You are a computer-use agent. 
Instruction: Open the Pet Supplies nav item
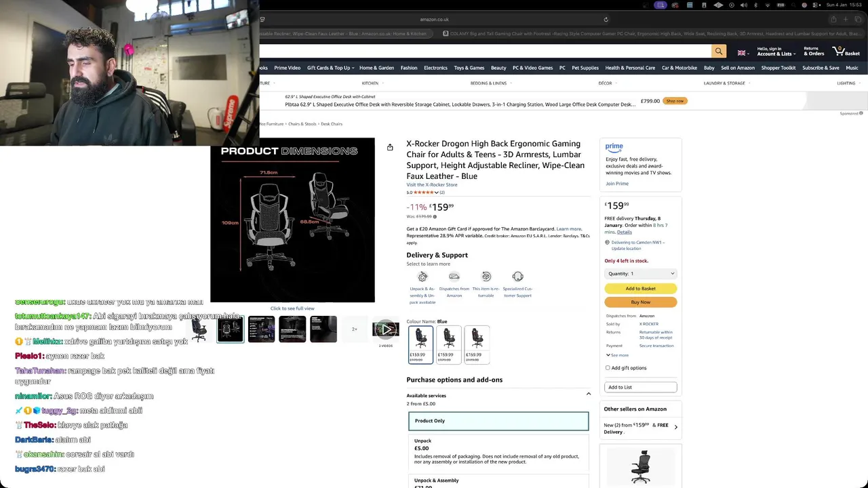coord(585,68)
